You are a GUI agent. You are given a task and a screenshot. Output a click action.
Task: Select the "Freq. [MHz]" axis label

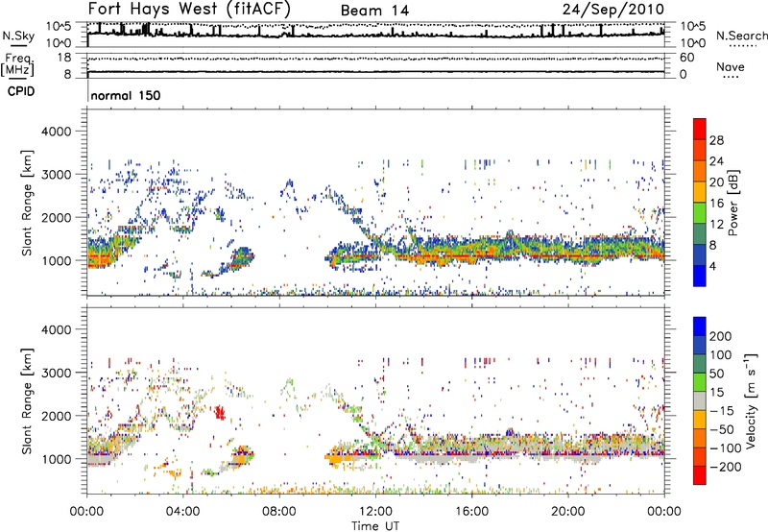[x=17, y=64]
